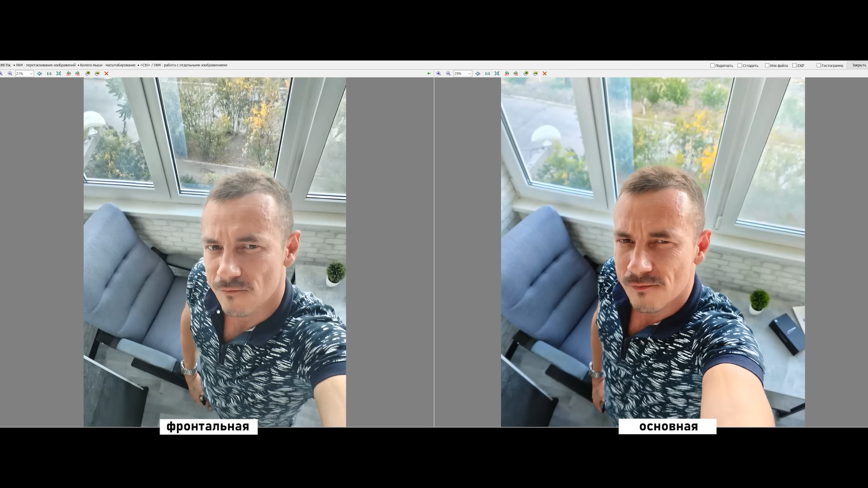Image resolution: width=868 pixels, height=488 pixels.
Task: Enable the EXIF checkbox
Action: tap(794, 66)
